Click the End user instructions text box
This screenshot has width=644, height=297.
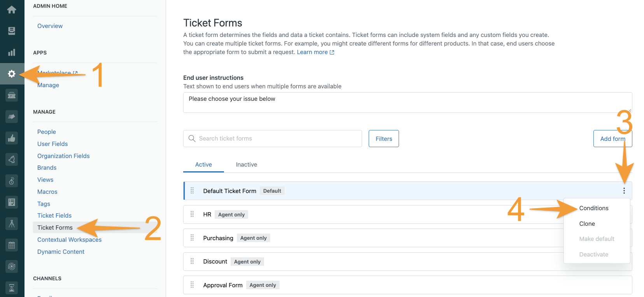pos(408,102)
